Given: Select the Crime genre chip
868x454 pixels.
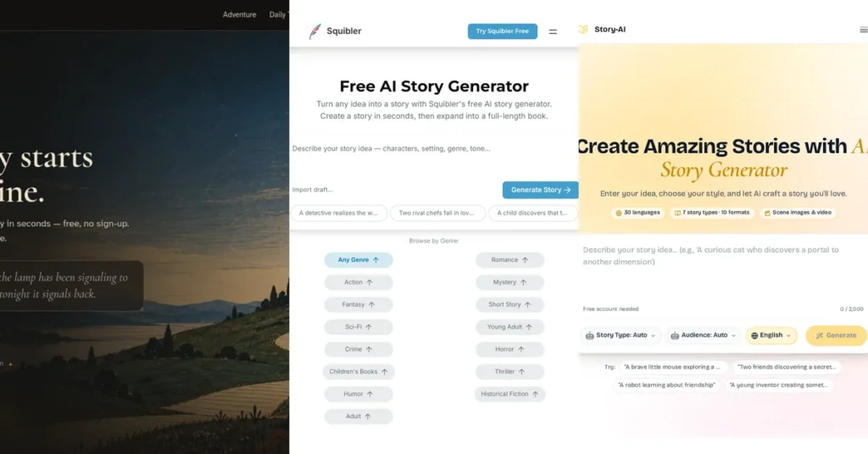Looking at the screenshot, I should 359,350.
